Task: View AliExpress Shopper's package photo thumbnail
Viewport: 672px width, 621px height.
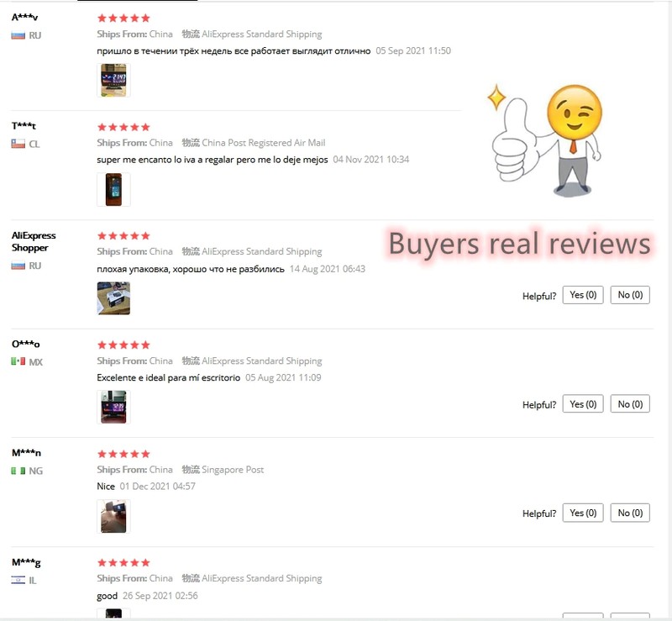Action: 113,298
